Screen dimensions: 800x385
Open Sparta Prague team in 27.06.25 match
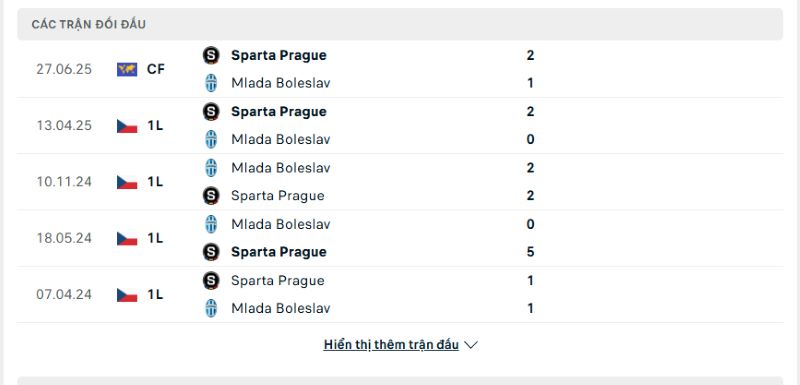point(279,55)
